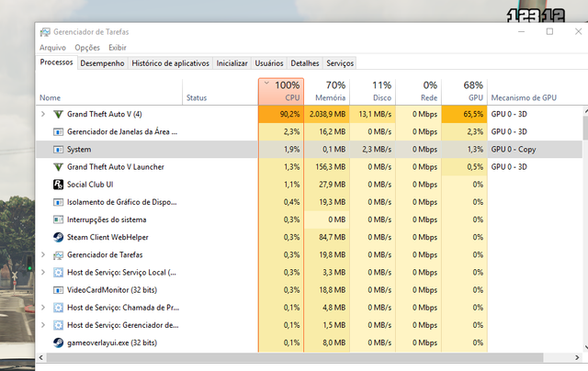Click the 156,3 MB memory cell
Image resolution: width=588 pixels, height=371 pixels.
click(327, 167)
